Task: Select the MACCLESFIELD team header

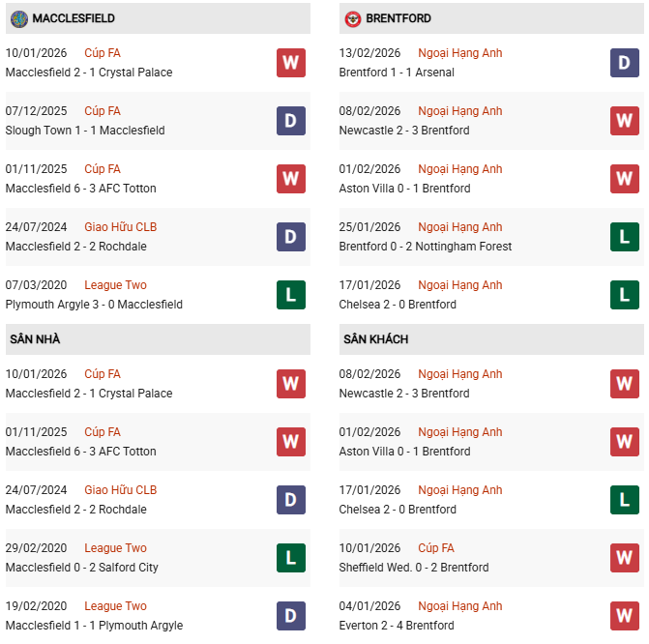Action: pos(74,18)
